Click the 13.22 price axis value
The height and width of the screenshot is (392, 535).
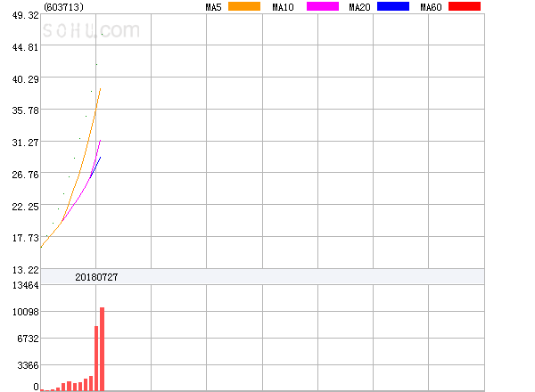point(26,270)
